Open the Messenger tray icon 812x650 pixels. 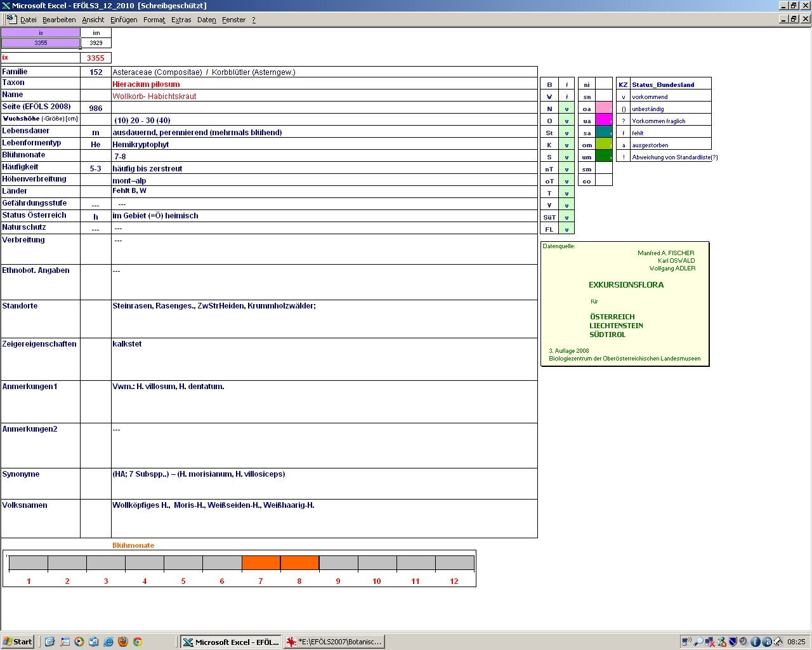click(x=721, y=642)
